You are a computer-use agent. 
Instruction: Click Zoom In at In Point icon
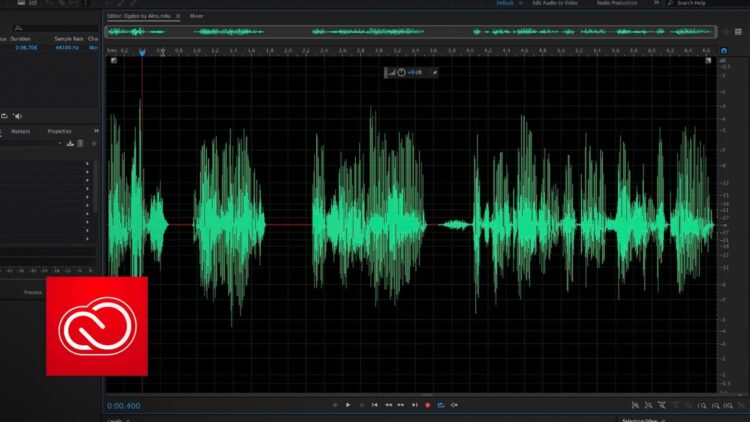pos(702,406)
